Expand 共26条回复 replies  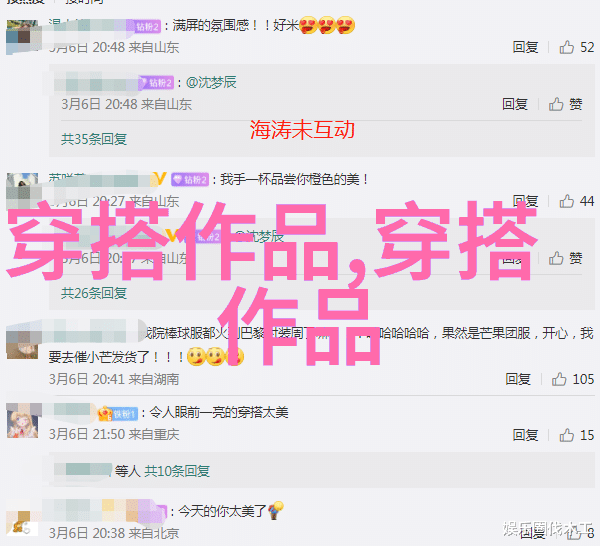94,293
